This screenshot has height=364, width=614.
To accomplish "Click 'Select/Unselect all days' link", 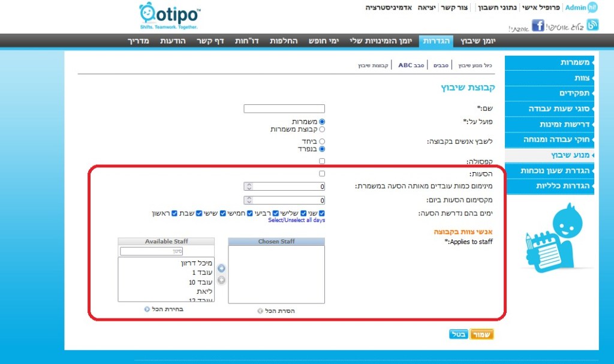I will [296, 220].
